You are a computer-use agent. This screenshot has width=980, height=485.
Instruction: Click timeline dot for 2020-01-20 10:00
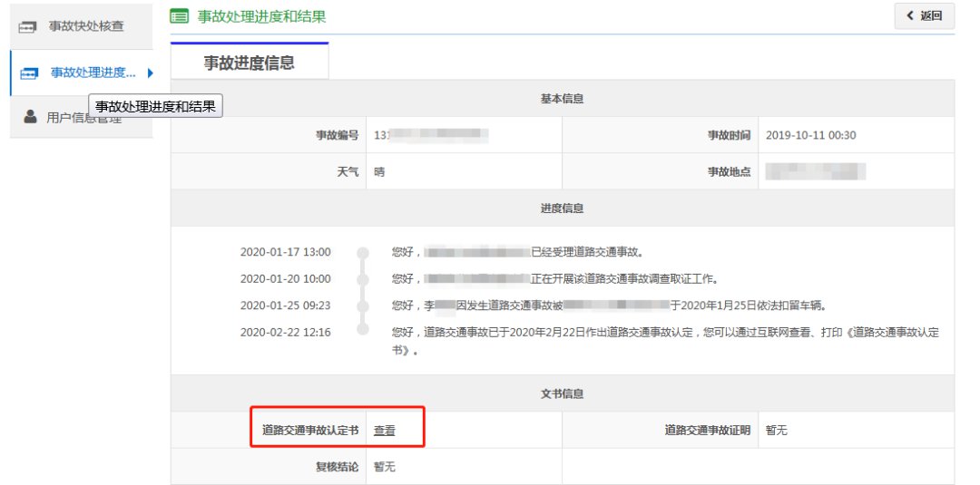(x=363, y=278)
